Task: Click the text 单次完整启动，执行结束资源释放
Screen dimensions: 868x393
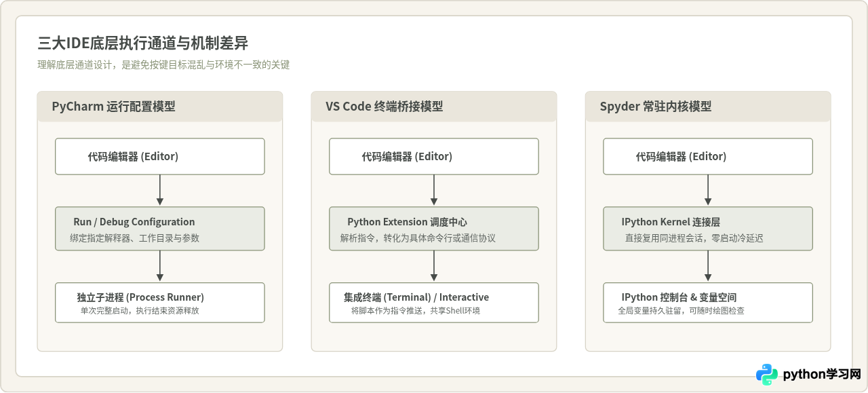Action: [x=140, y=311]
